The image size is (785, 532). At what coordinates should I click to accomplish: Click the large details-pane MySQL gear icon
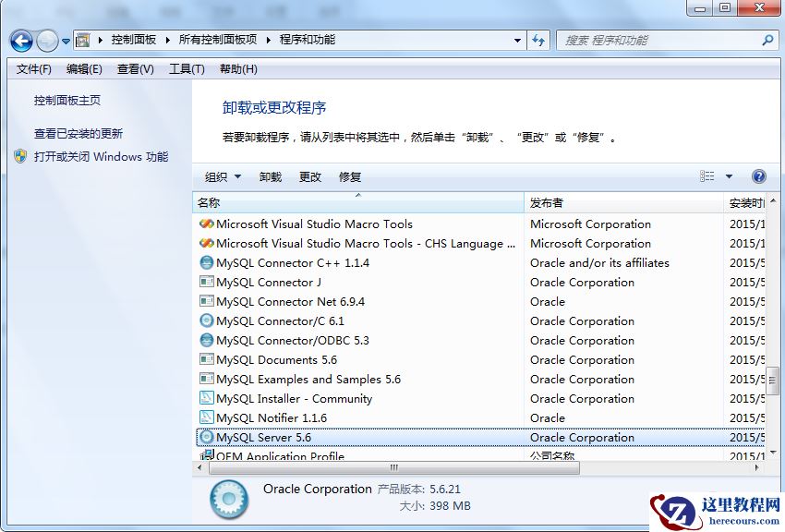[229, 499]
